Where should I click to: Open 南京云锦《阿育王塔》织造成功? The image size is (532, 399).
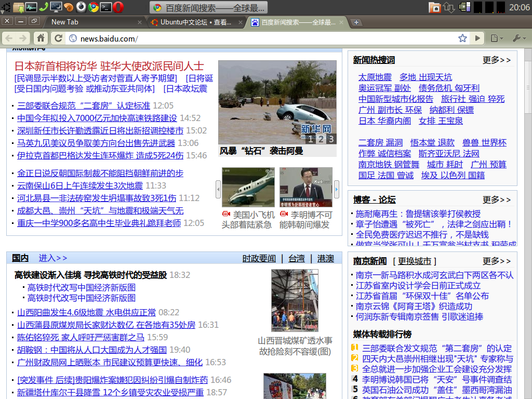[x=414, y=307]
